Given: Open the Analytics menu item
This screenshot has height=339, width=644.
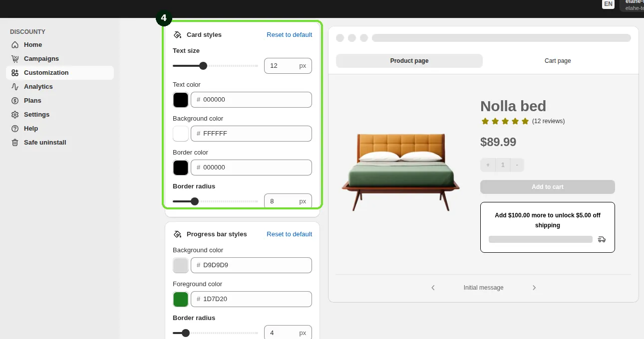Looking at the screenshot, I should [x=60, y=87].
